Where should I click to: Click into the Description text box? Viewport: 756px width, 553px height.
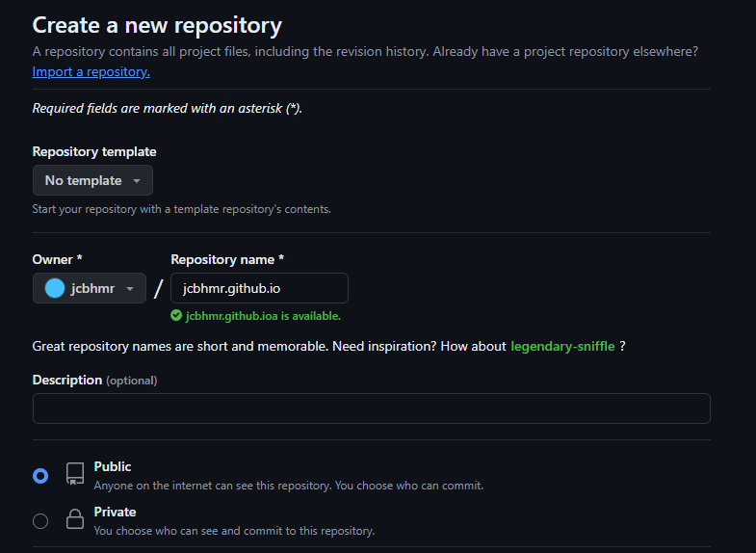(371, 408)
